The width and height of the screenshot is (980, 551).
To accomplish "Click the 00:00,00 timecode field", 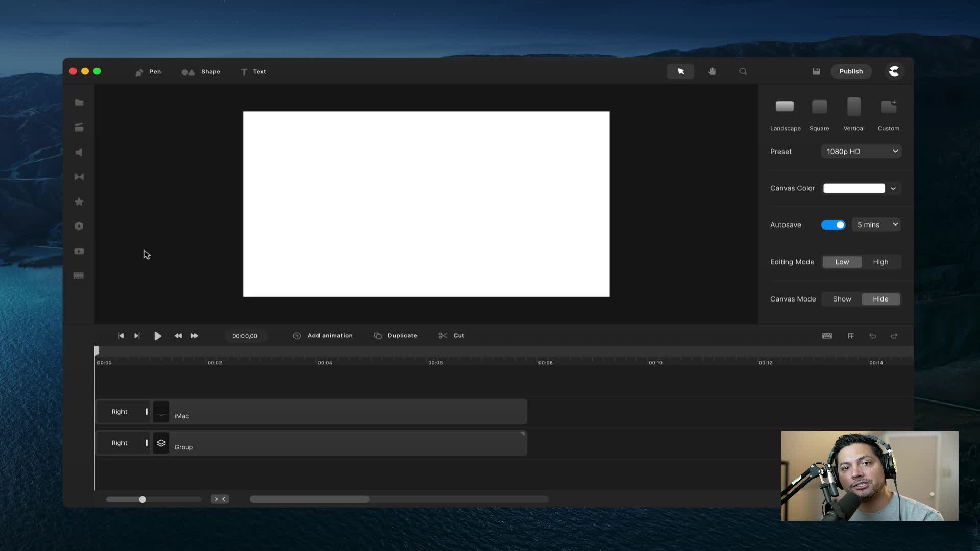I will 245,336.
